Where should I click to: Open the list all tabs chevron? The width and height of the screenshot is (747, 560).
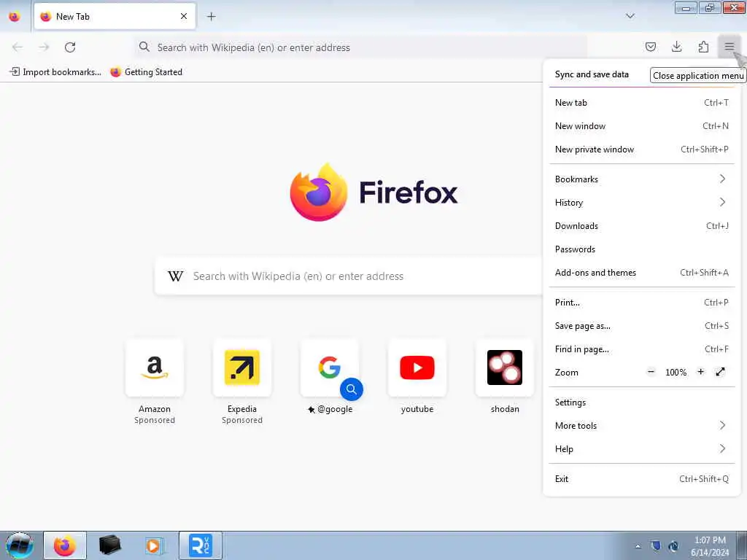(630, 16)
